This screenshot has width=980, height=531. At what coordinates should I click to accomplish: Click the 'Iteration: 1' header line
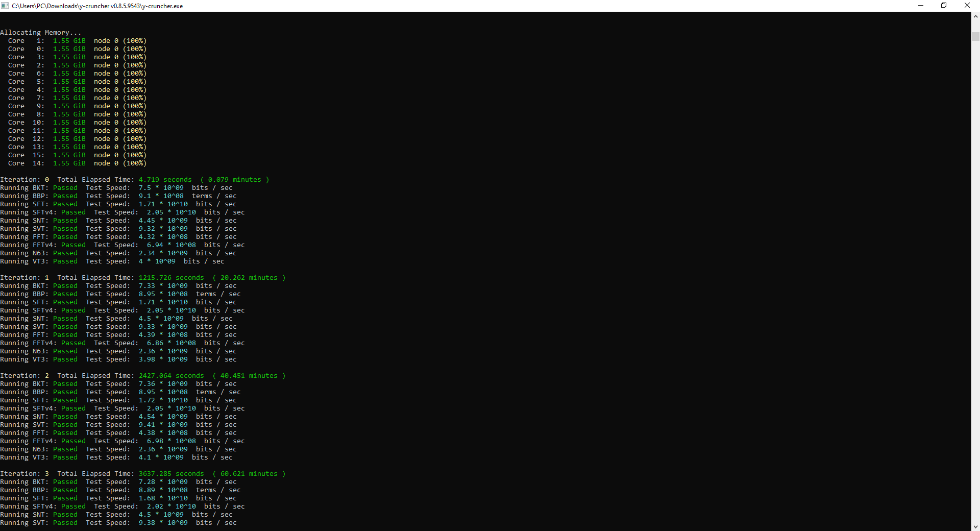143,278
